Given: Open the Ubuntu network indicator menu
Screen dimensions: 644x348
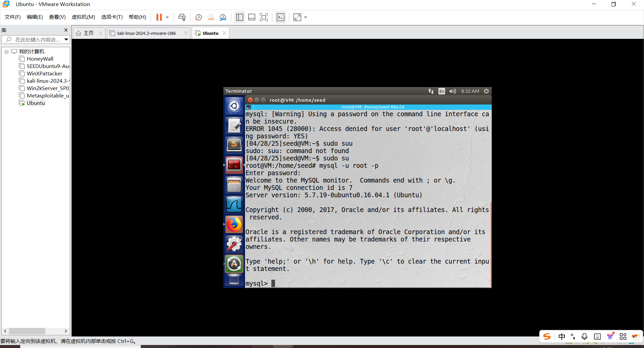Looking at the screenshot, I should (431, 91).
